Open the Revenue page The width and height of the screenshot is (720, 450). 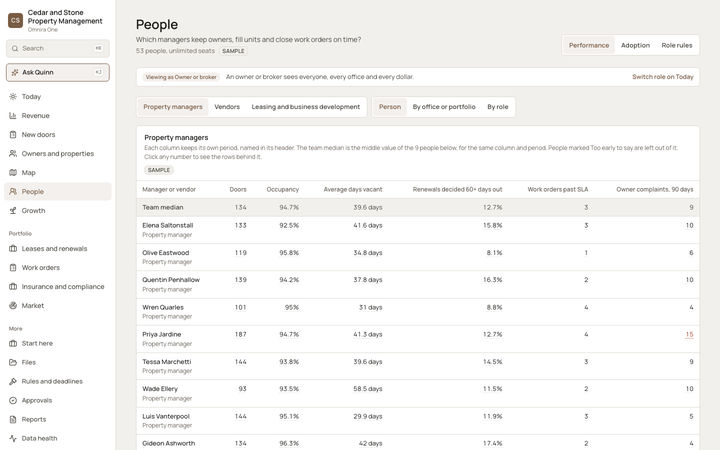[57, 116]
